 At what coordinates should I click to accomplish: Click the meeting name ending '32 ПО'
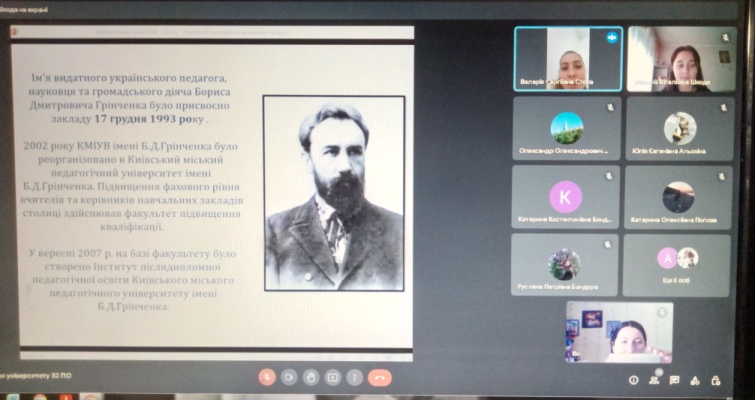click(x=36, y=375)
